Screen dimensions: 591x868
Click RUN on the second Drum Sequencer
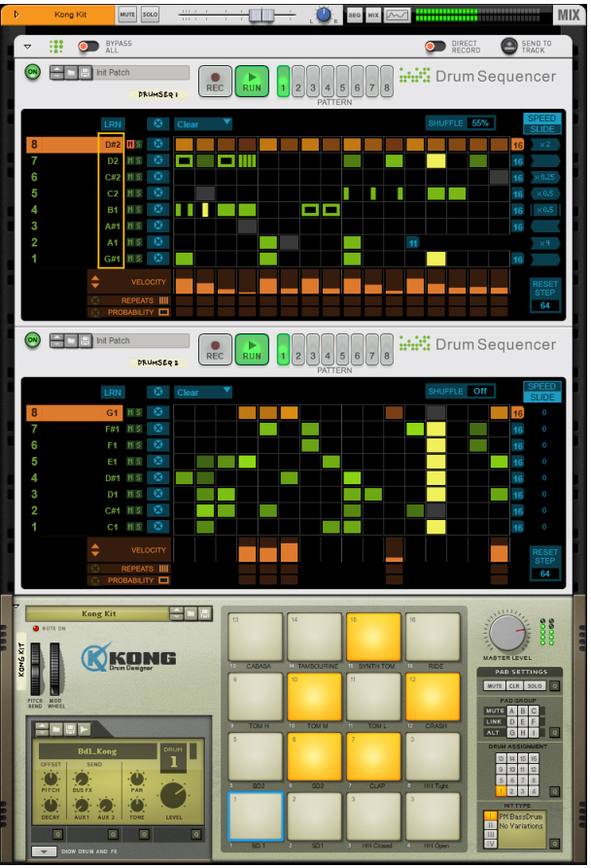pos(252,350)
